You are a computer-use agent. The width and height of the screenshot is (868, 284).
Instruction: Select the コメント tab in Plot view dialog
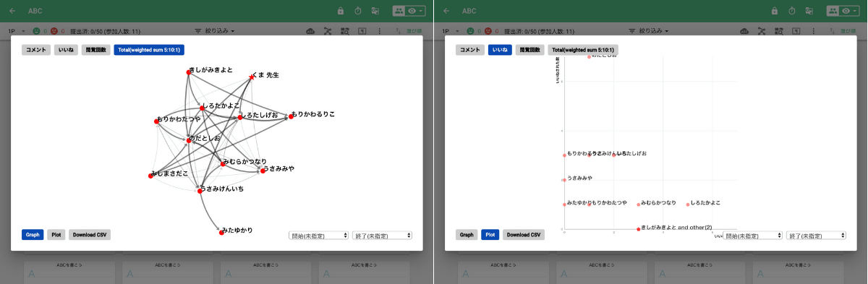469,50
